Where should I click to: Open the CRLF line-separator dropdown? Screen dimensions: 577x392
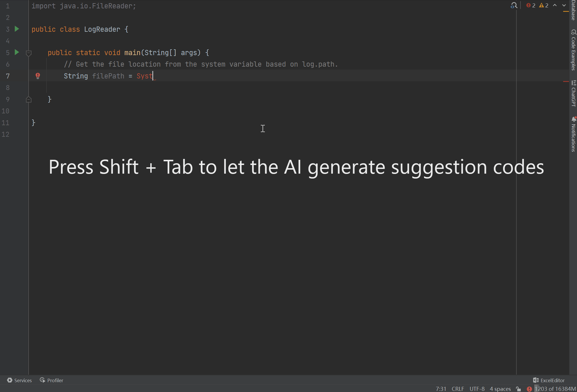458,389
